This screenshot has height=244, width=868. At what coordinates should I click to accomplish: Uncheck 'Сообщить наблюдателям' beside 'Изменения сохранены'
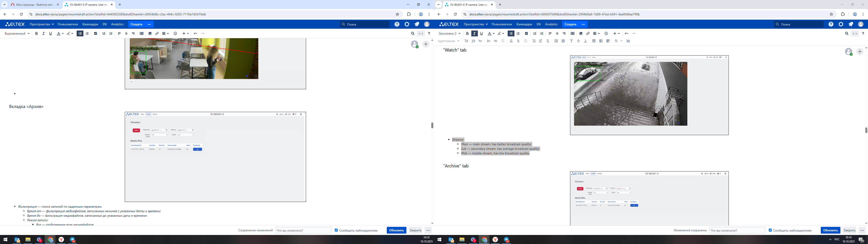click(x=770, y=230)
